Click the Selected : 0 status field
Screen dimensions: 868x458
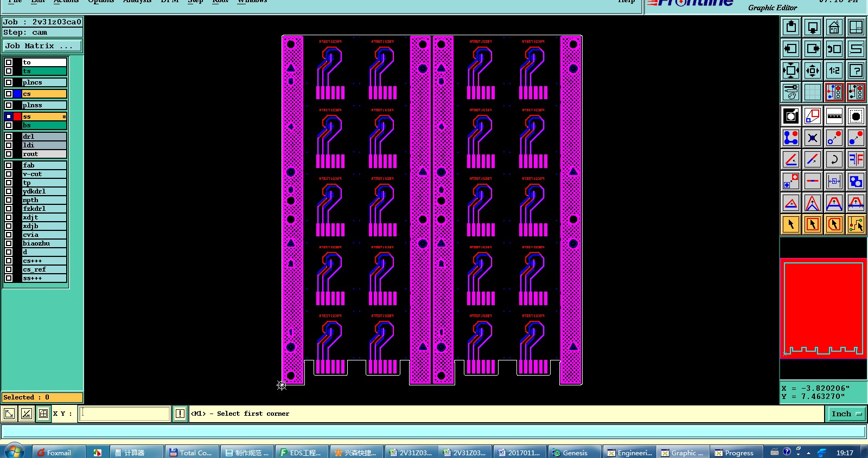click(x=42, y=397)
